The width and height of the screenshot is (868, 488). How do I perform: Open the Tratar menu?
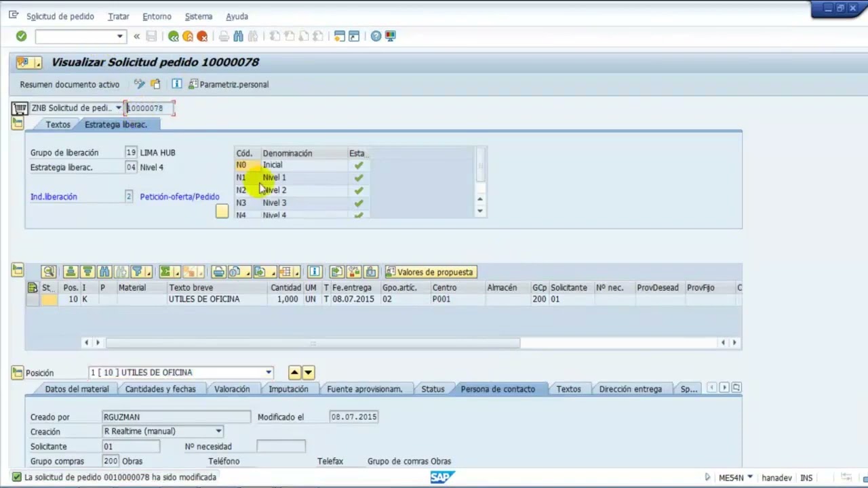[x=119, y=16]
